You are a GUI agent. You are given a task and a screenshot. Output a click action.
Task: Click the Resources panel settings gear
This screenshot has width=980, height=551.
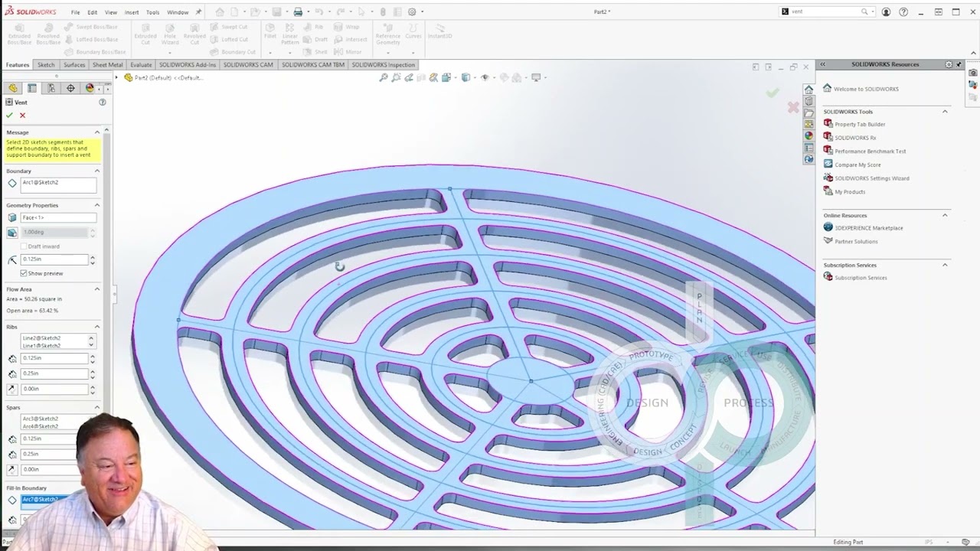[x=949, y=64]
